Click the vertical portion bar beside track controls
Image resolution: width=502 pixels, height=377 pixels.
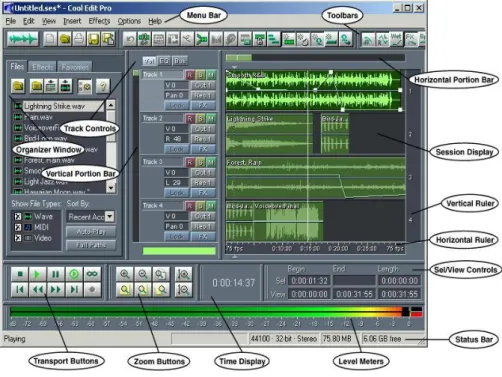pos(136,155)
